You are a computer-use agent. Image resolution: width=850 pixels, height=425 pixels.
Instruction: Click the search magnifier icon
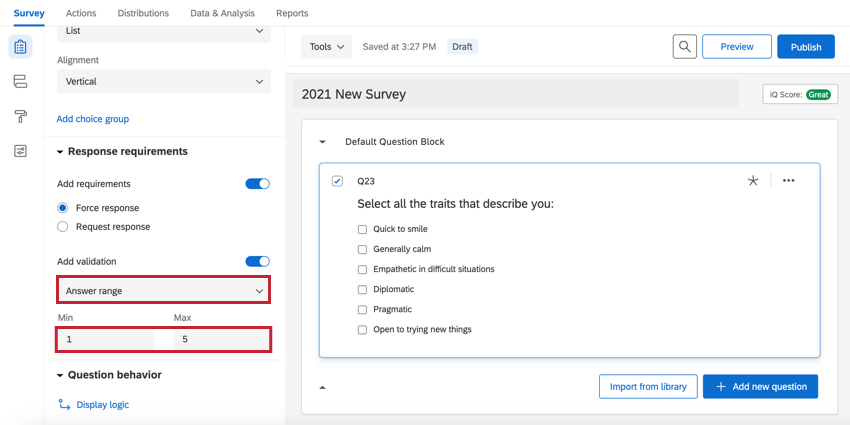click(684, 47)
